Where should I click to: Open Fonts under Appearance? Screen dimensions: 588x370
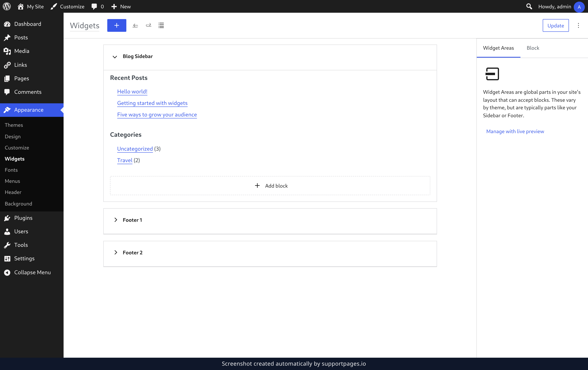click(11, 170)
